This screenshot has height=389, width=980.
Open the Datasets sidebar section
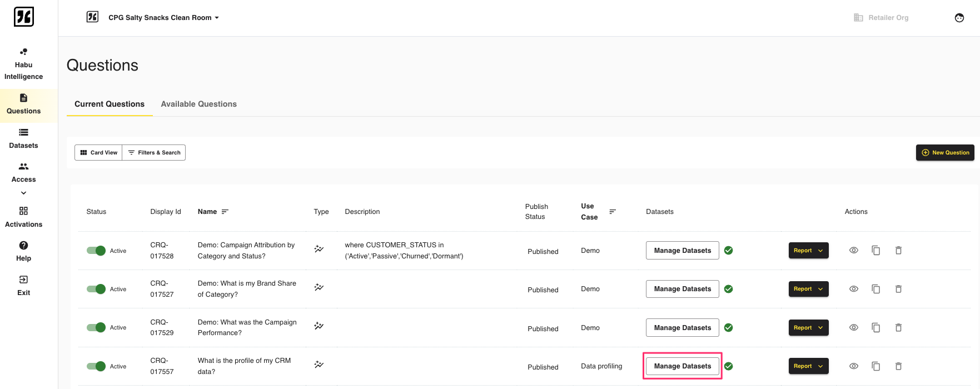click(x=23, y=138)
